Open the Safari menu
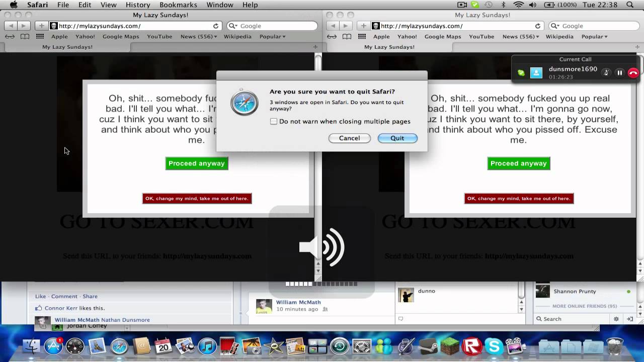644x362 pixels. (x=37, y=5)
